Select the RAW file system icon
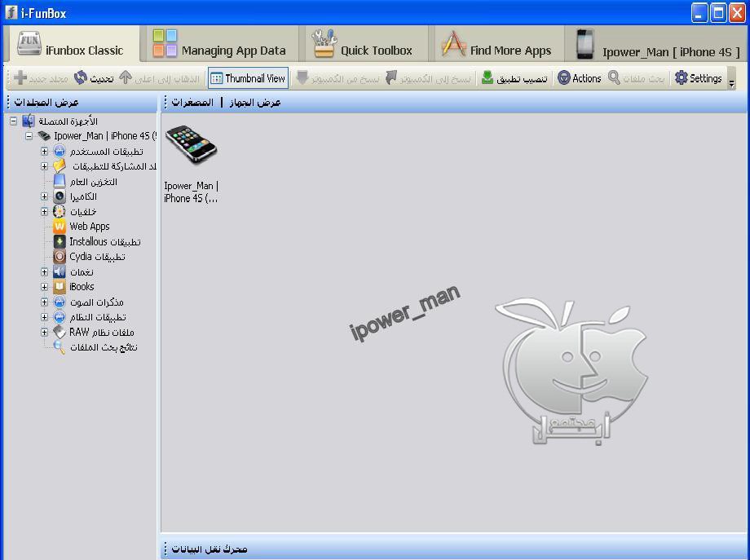 pyautogui.click(x=60, y=333)
